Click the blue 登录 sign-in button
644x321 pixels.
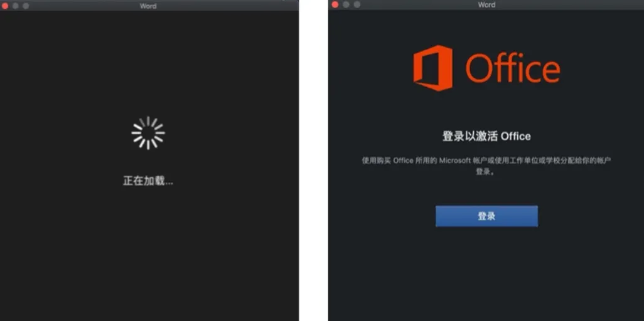click(x=486, y=216)
